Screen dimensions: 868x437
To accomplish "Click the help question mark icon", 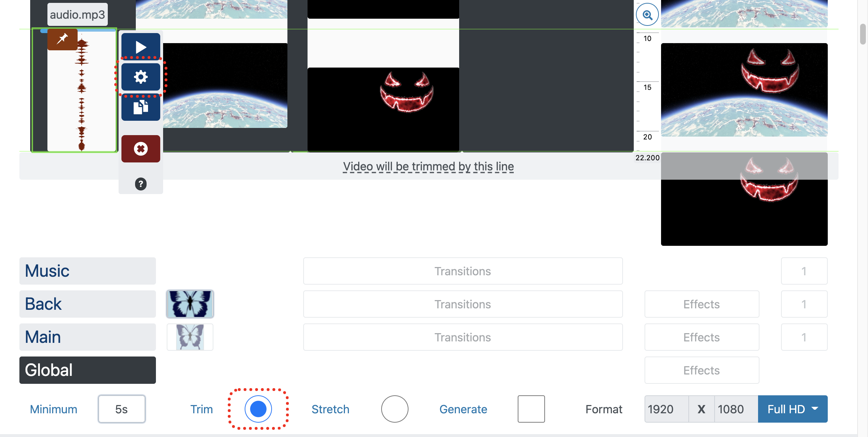I will [x=140, y=183].
